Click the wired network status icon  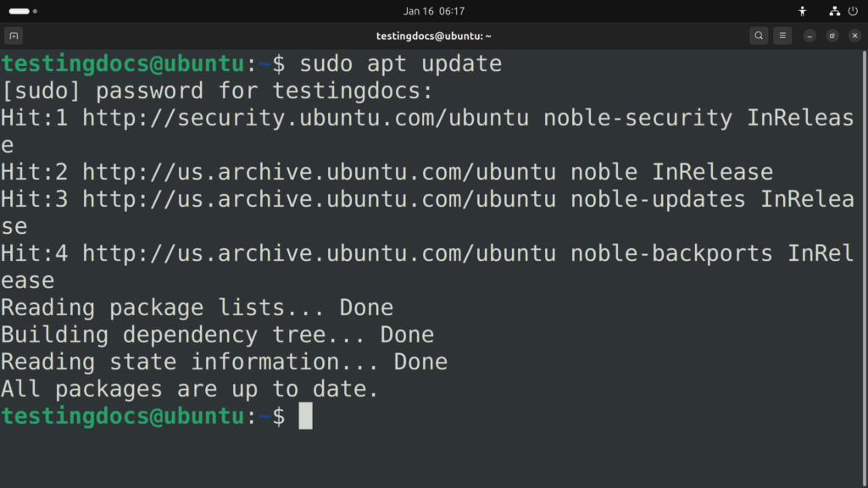[x=834, y=11]
